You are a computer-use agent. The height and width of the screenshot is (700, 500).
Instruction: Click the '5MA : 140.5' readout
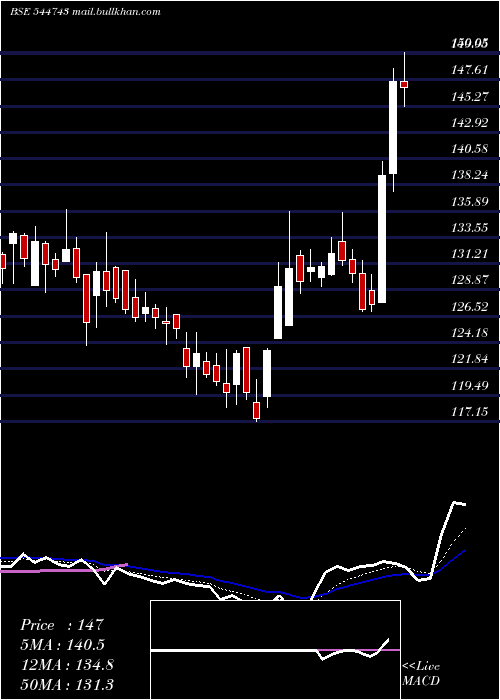pos(63,645)
